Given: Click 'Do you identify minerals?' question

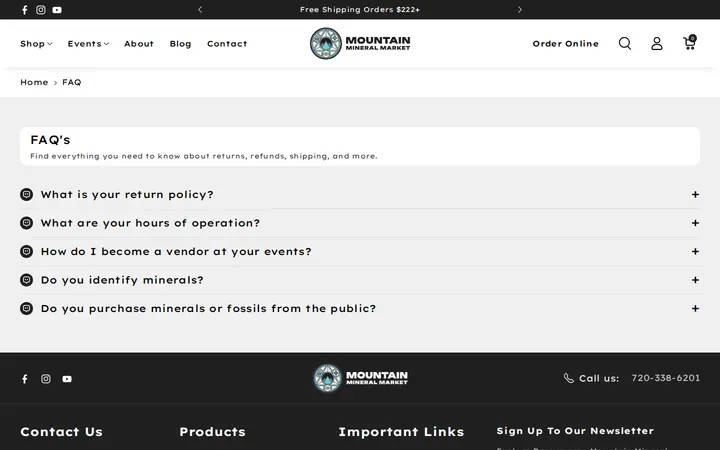Looking at the screenshot, I should [x=122, y=280].
